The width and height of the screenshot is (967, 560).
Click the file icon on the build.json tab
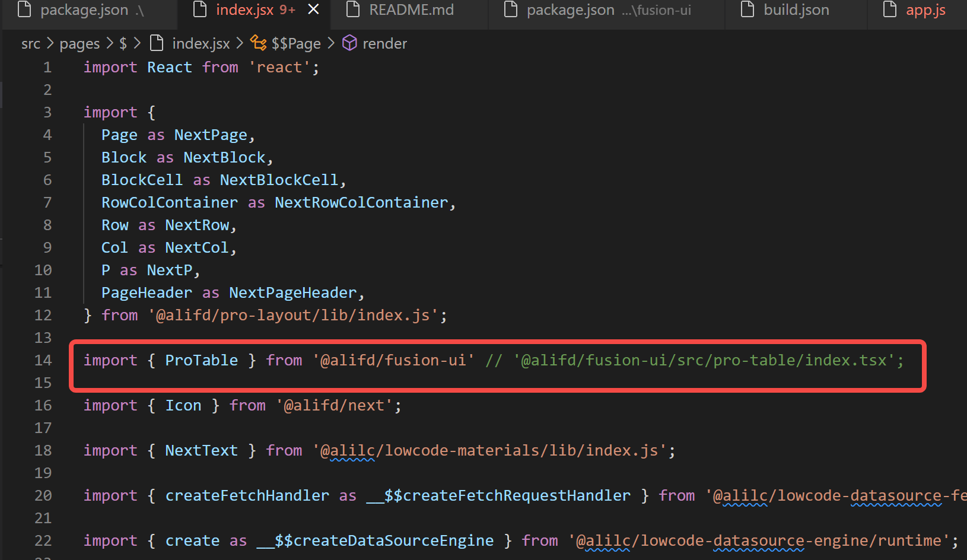(x=746, y=9)
